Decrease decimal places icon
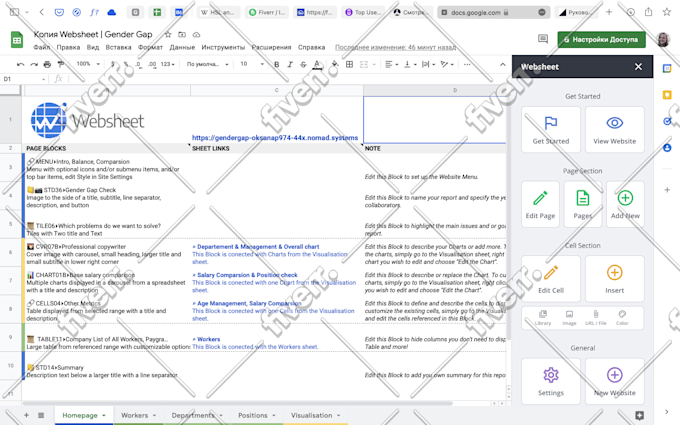The width and height of the screenshot is (680, 425). pos(138,64)
